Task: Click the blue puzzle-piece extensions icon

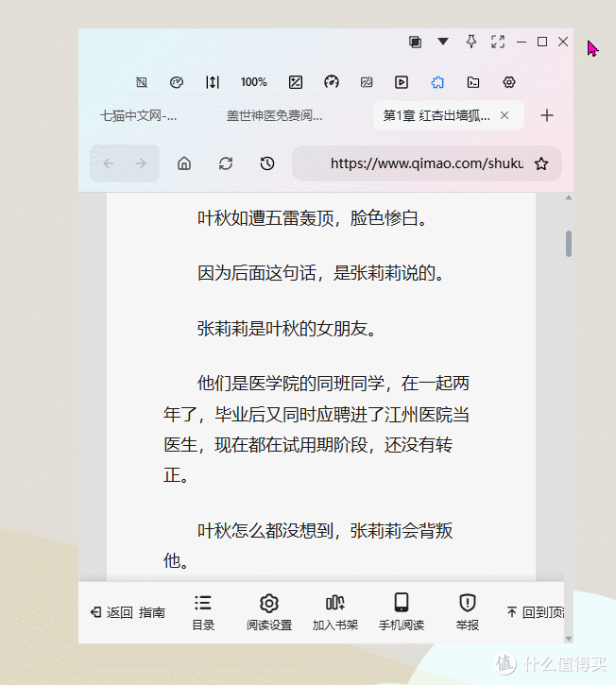Action: coord(437,82)
